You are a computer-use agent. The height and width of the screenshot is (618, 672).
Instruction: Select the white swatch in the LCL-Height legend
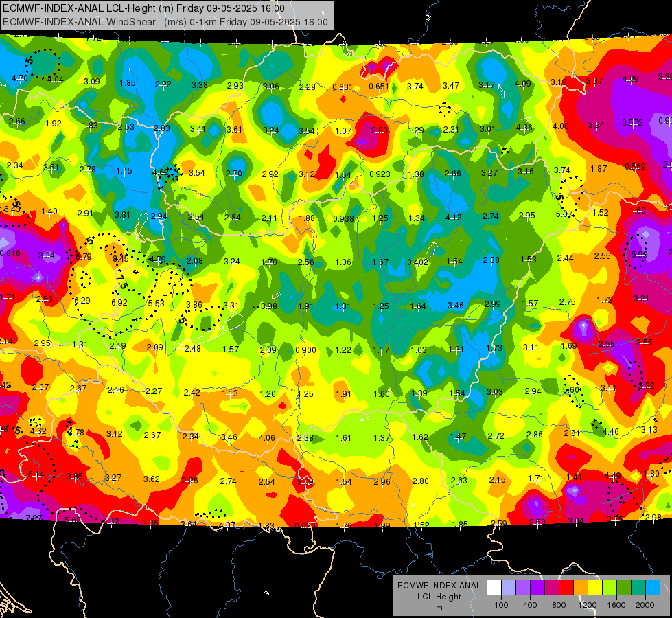click(494, 588)
